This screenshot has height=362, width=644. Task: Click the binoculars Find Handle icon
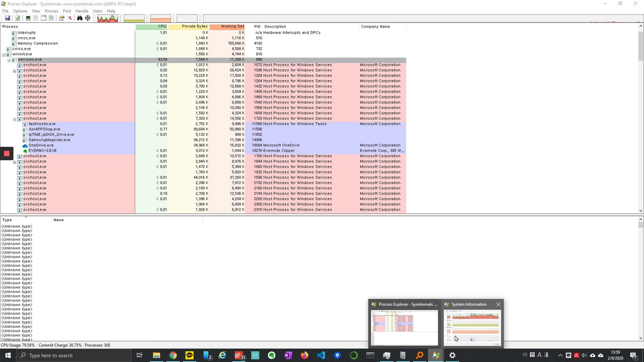[x=79, y=18]
